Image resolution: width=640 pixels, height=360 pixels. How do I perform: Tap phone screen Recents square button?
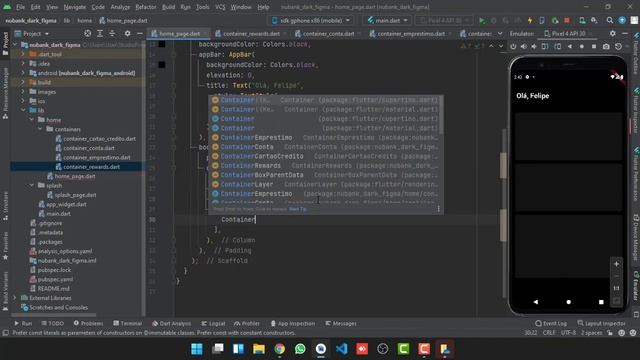(601, 302)
